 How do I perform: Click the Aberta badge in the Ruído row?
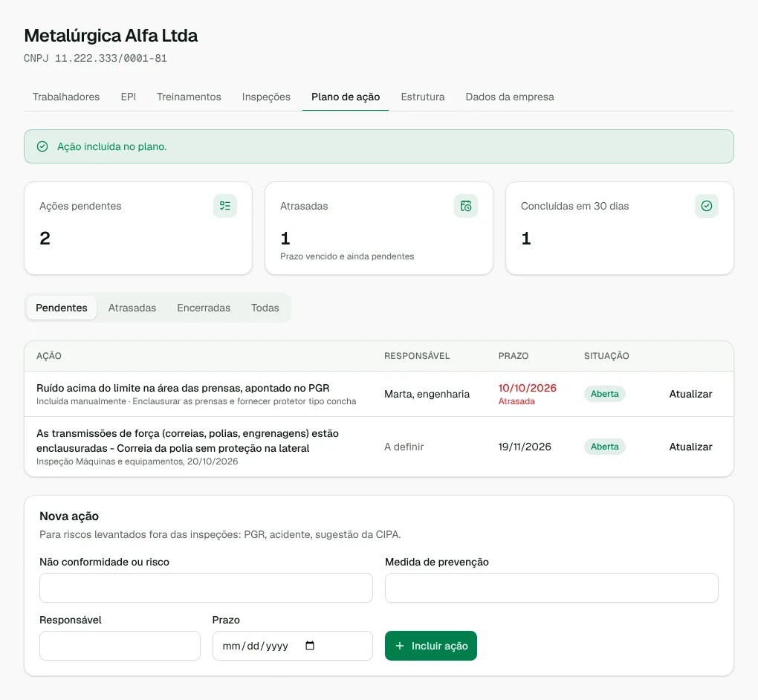click(x=605, y=394)
